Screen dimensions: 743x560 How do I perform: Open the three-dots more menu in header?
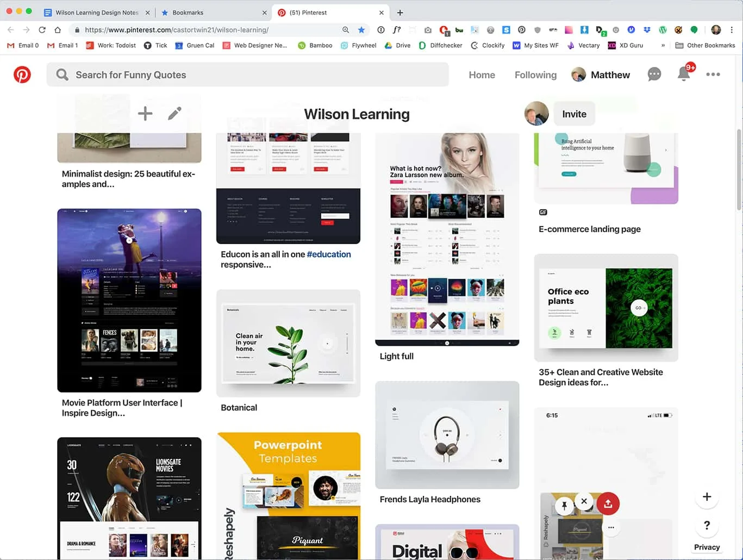(713, 74)
